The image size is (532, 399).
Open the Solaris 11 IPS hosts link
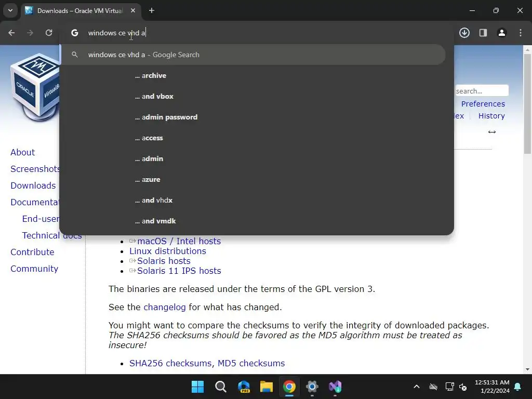179,271
